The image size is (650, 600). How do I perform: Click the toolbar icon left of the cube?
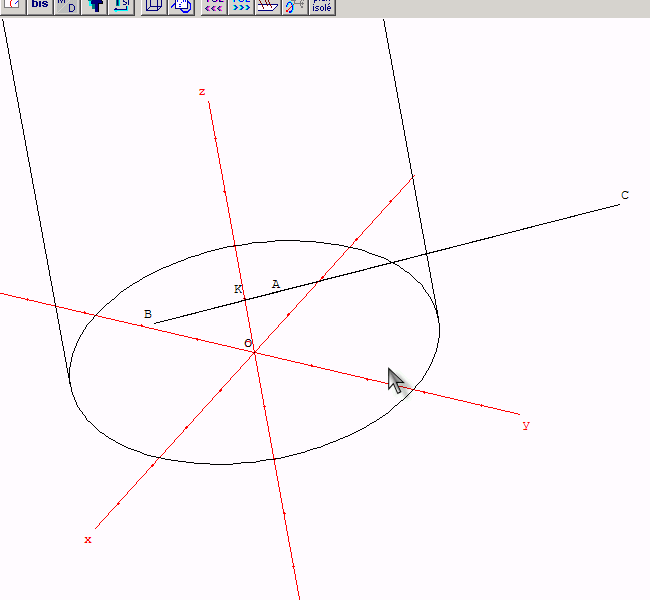pyautogui.click(x=121, y=6)
